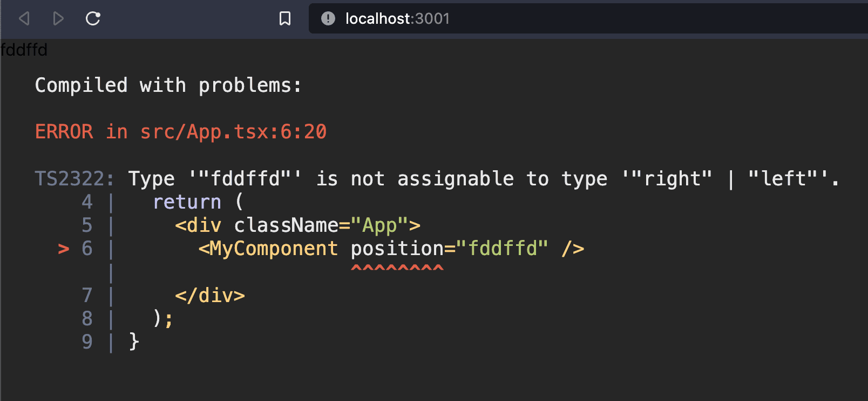Screen dimensions: 868x401
Task: Click the "Compiled with problems:" heading
Action: 168,85
